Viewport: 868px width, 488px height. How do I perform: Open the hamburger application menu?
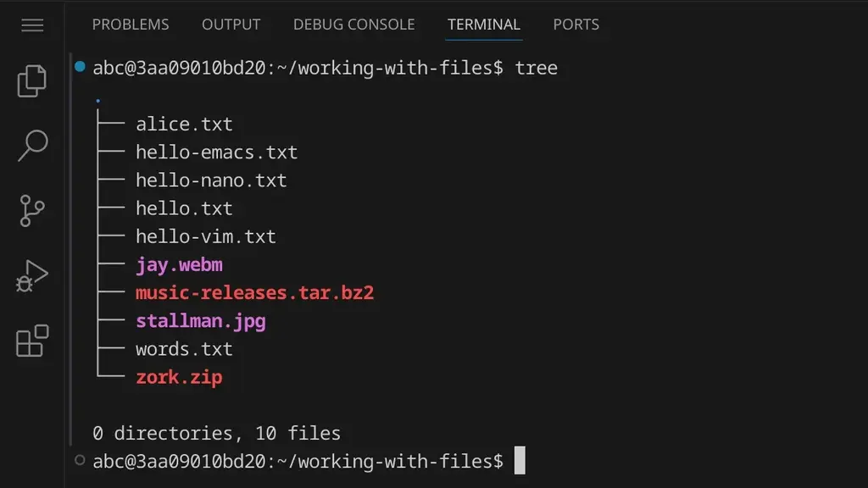(32, 25)
